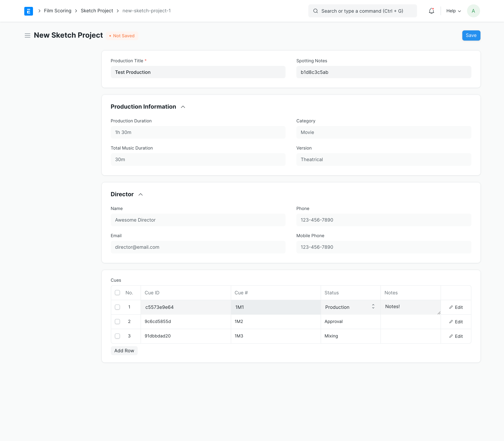Click pencil edit icon for row 1
504x441 pixels.
[451, 307]
